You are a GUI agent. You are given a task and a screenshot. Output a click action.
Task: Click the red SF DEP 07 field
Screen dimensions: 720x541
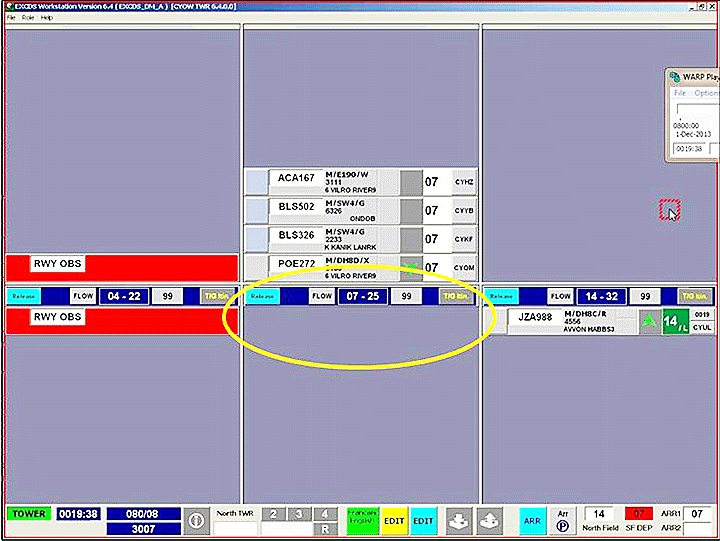click(638, 514)
